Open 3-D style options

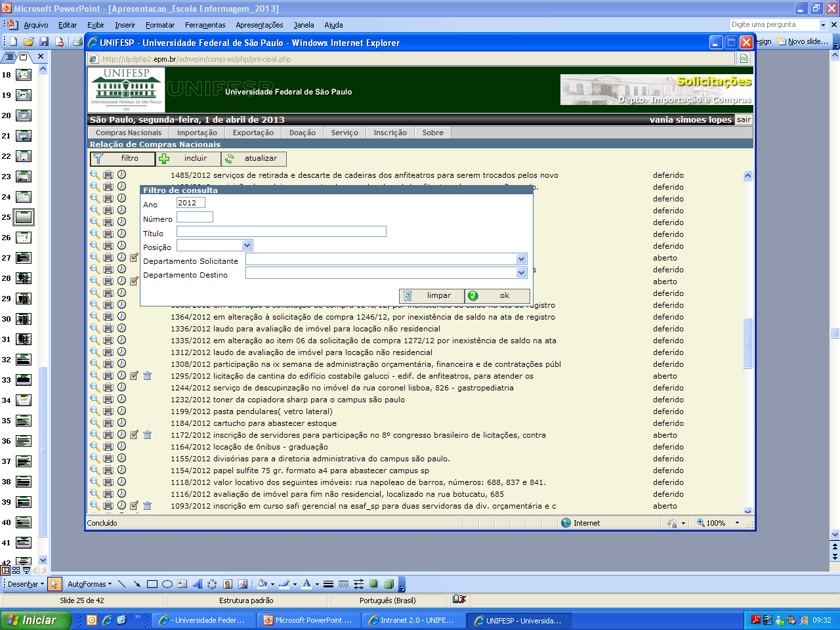click(x=389, y=584)
